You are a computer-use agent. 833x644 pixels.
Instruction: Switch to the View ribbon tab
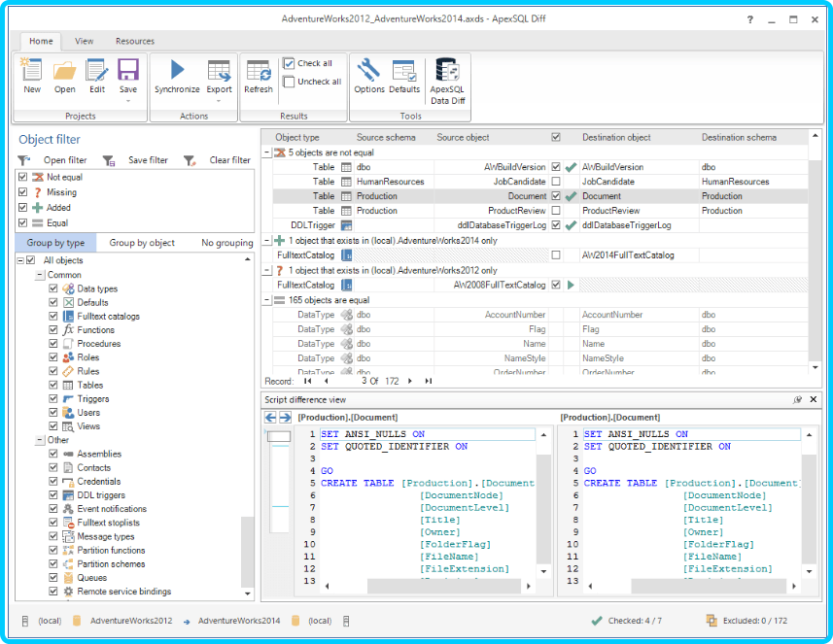click(84, 41)
